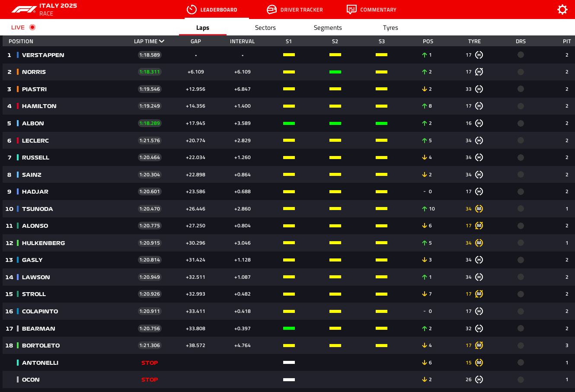Viewport: 575px width, 392px height.
Task: Click the DRS indicator dot for Bearman
Action: click(521, 328)
